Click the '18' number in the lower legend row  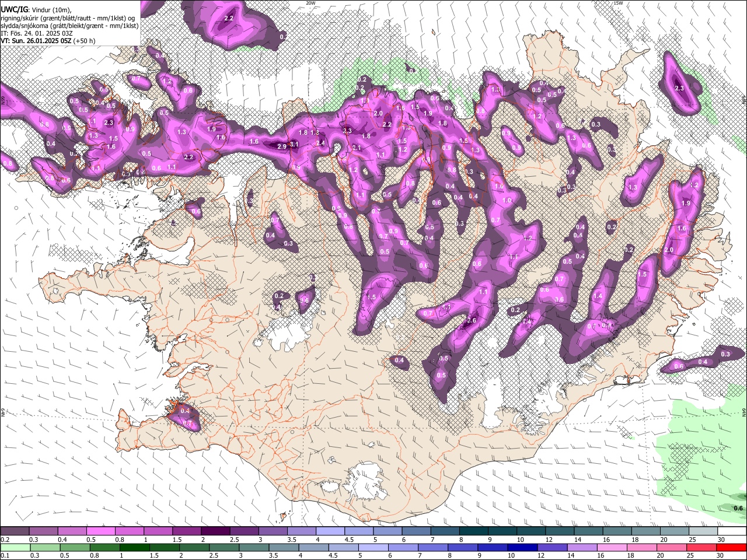[x=631, y=555]
